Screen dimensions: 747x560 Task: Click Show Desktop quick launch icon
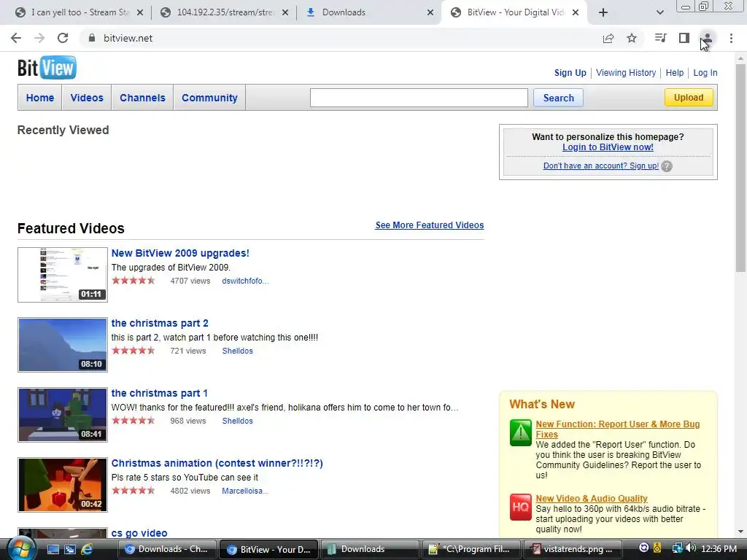(x=53, y=549)
